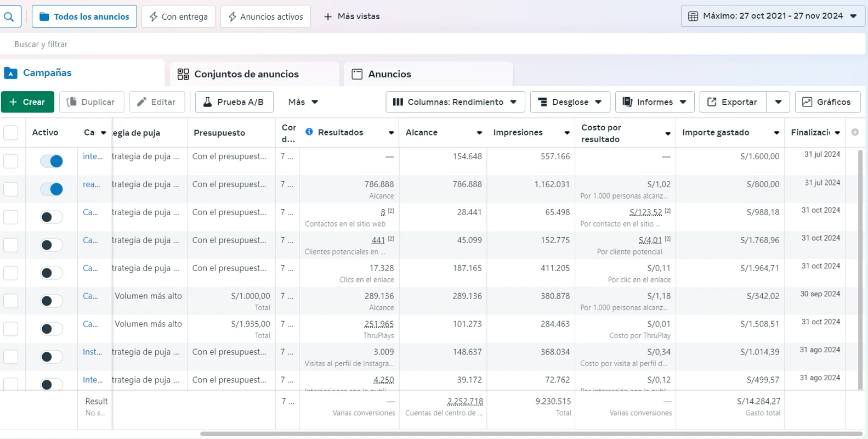Expand the Columnas: Rendimiento dropdown
Viewport: 868px width, 439px height.
coord(455,102)
